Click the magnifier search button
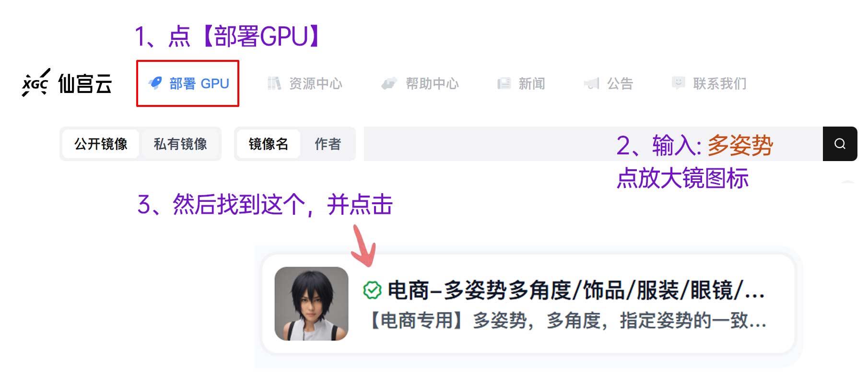 840,144
